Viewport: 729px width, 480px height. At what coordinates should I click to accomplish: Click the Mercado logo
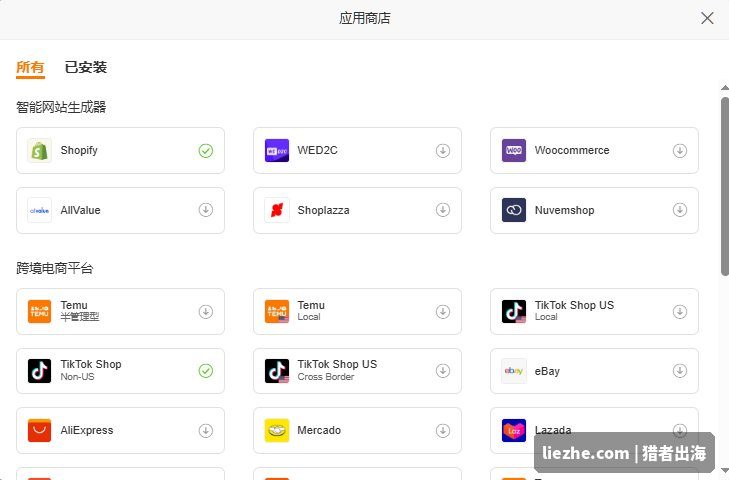[277, 431]
